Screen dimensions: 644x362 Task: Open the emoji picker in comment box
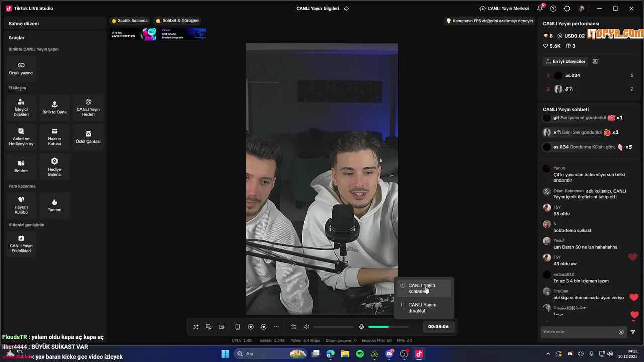pyautogui.click(x=621, y=332)
